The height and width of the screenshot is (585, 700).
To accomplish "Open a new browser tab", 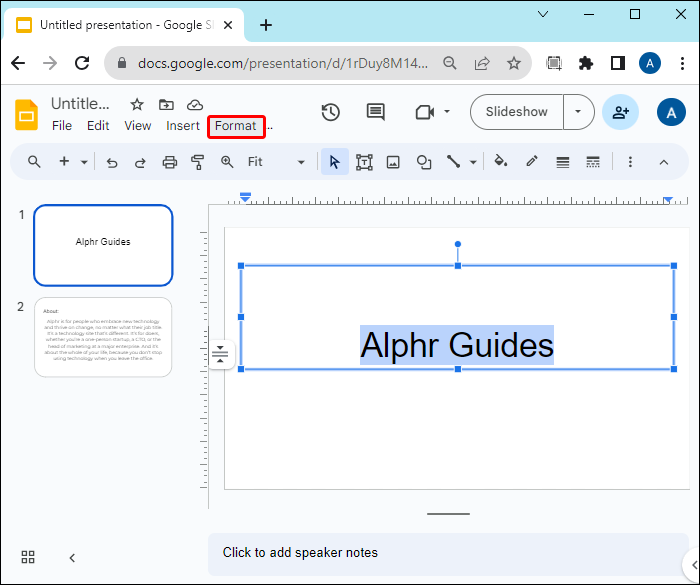I will [x=266, y=25].
